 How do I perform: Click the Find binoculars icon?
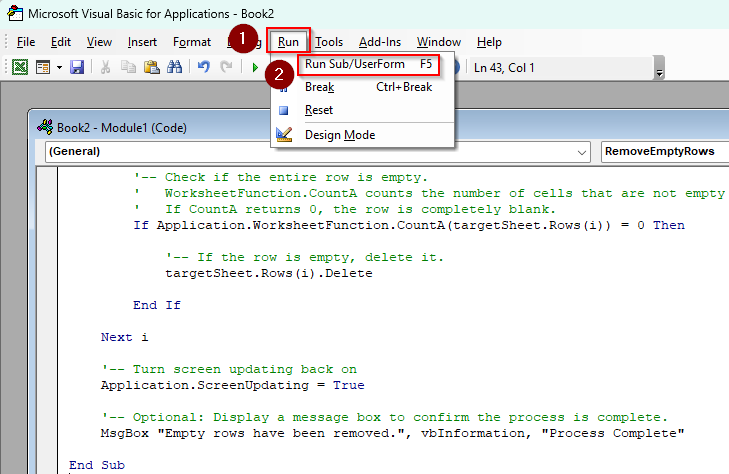[174, 67]
